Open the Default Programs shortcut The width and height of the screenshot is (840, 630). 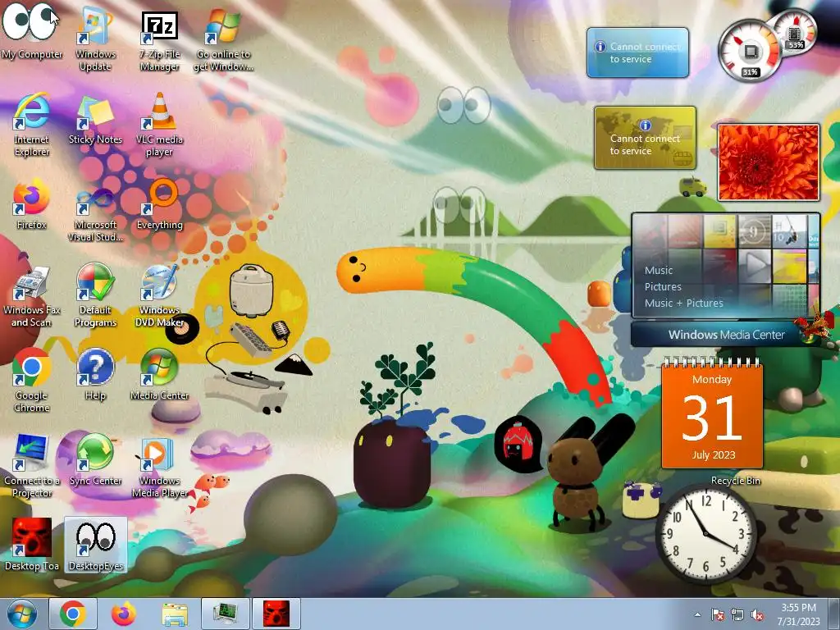[x=95, y=295]
